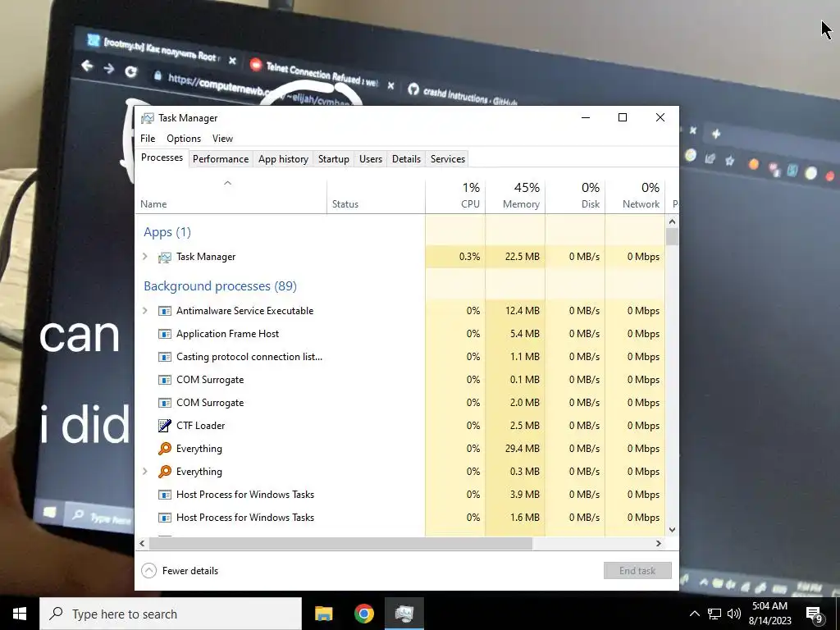
Task: Select Application Frame Host process name
Action: [x=228, y=334]
